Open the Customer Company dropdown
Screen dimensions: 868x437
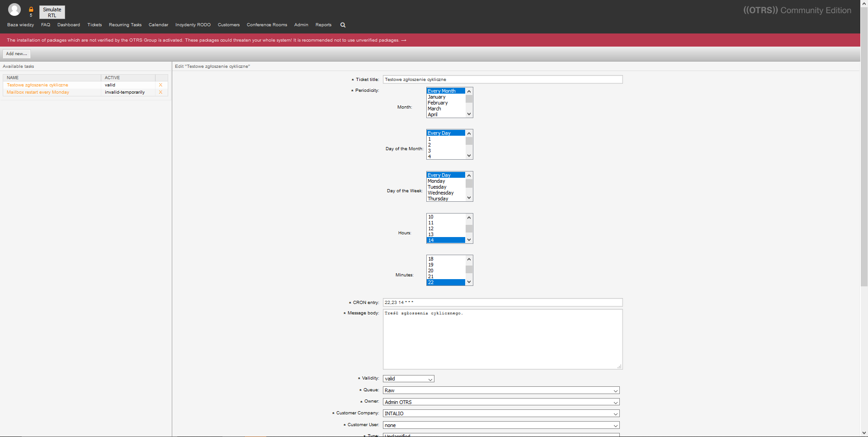[x=501, y=413]
